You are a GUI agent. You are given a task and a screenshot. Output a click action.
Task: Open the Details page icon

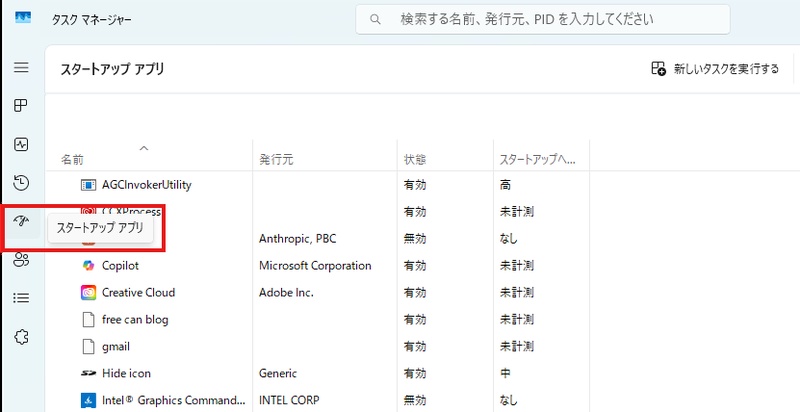[x=21, y=298]
